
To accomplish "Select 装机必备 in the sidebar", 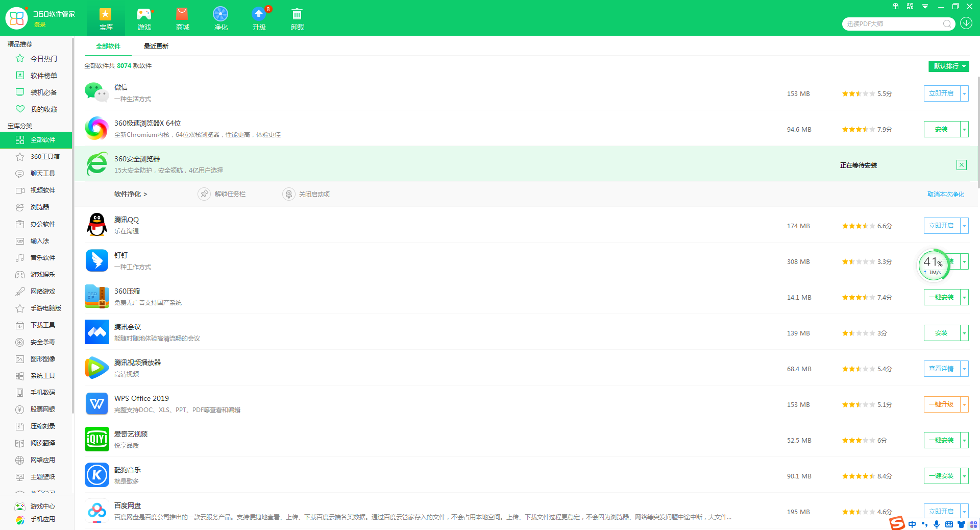I will (x=37, y=92).
